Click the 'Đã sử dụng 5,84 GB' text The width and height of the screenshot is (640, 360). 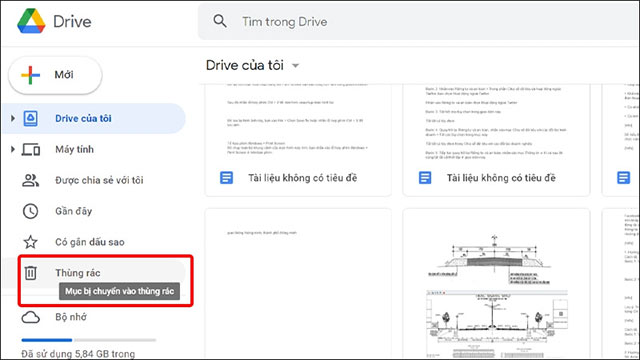click(78, 354)
